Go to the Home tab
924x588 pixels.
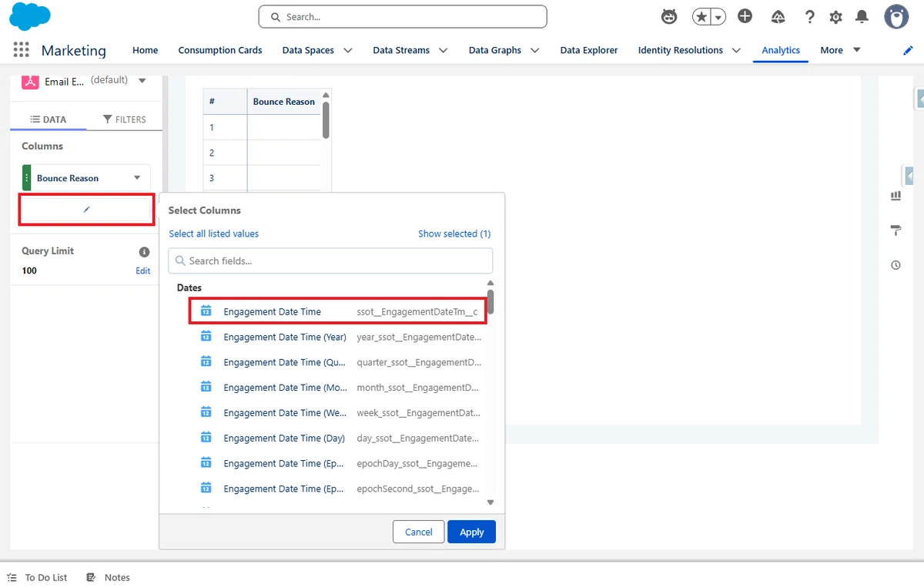(x=146, y=50)
